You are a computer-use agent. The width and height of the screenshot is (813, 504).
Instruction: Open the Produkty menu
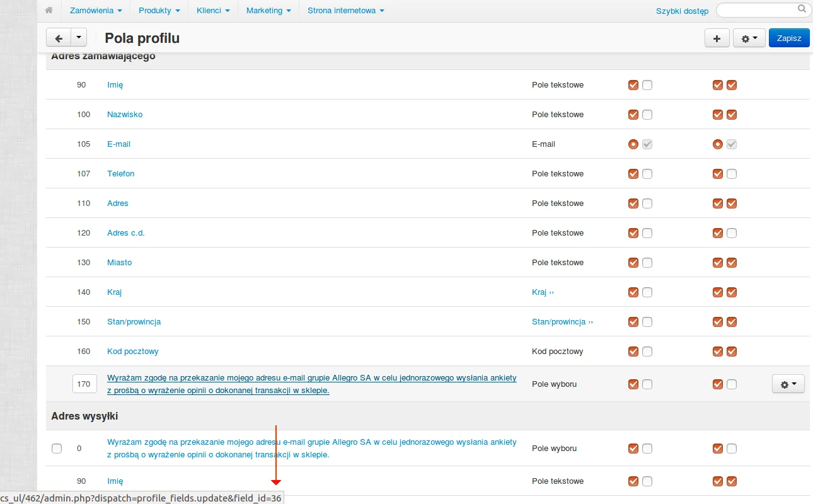[159, 11]
